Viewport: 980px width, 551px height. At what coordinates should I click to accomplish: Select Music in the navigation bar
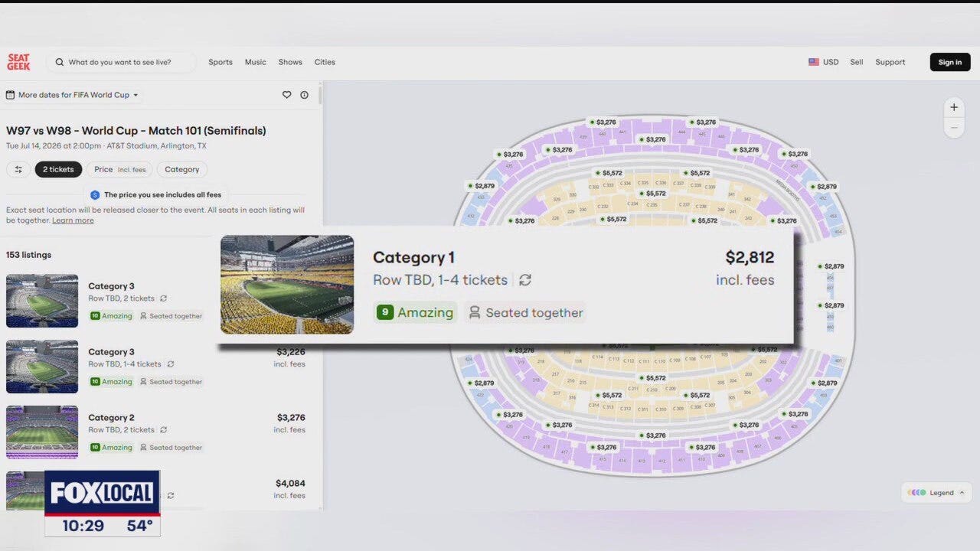point(255,62)
